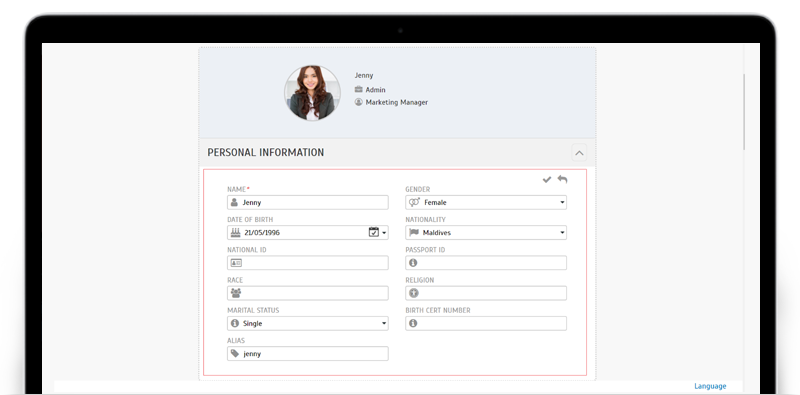This screenshot has width=800, height=395.
Task: Open the Nationality dropdown showing Maldives
Action: click(x=486, y=233)
